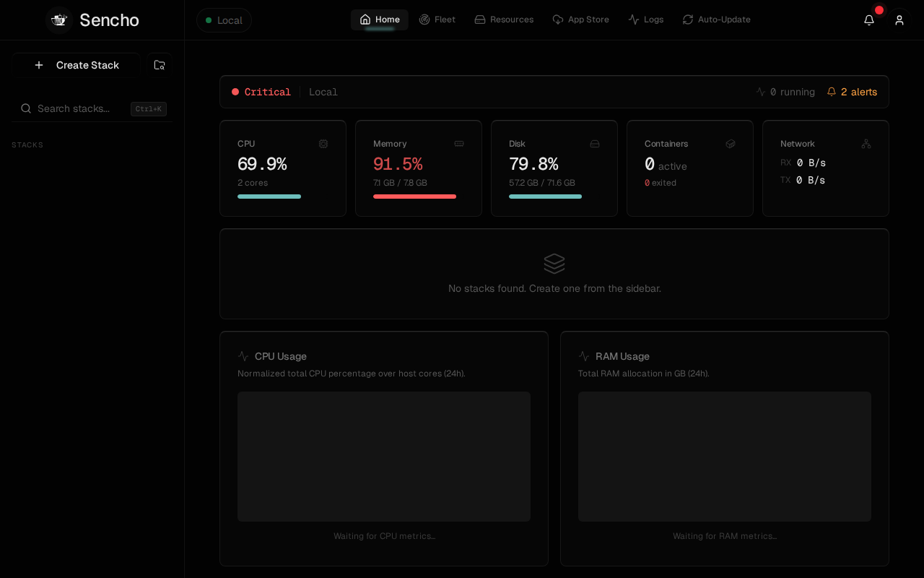924x578 pixels.
Task: Click 'Waiting for RAM metrics...' text
Action: coord(725,536)
